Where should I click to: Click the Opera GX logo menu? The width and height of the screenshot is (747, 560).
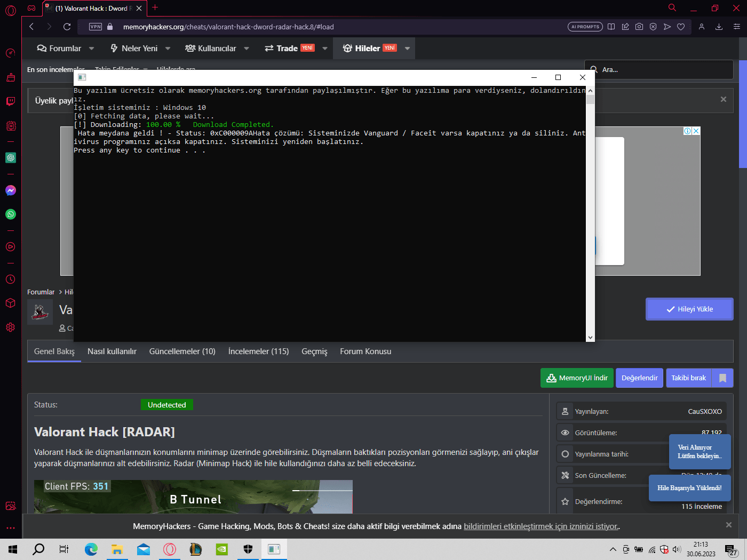[x=11, y=10]
